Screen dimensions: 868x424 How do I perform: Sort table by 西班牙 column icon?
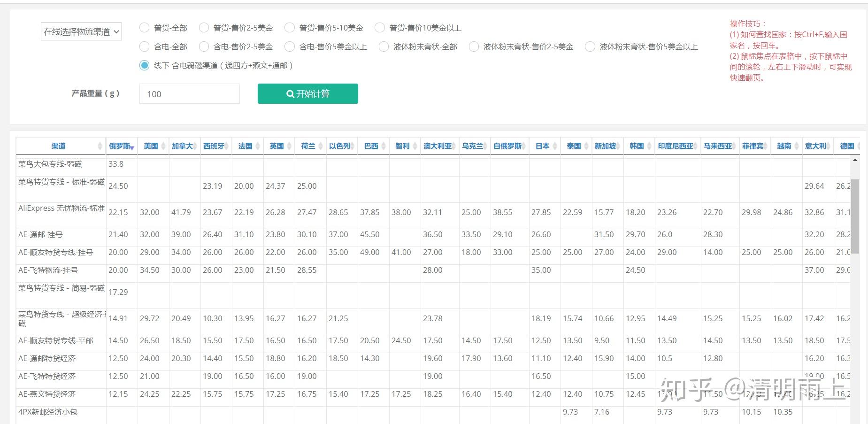(227, 146)
